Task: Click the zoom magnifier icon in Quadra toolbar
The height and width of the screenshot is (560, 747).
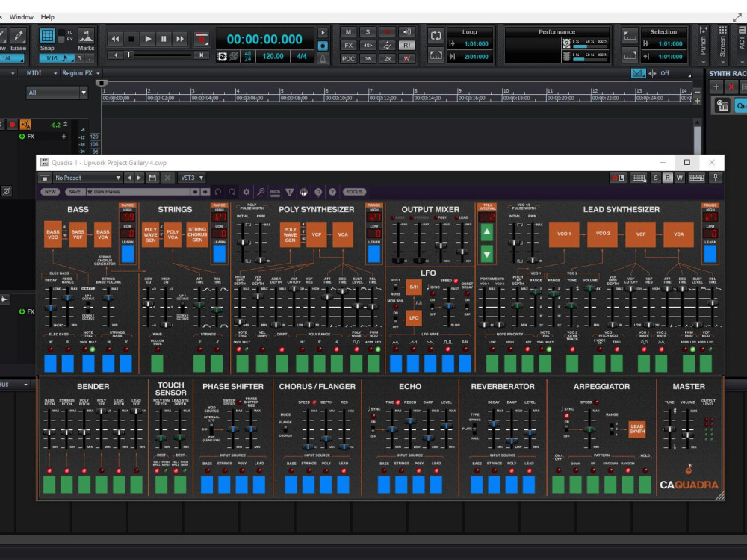Action: tap(261, 192)
